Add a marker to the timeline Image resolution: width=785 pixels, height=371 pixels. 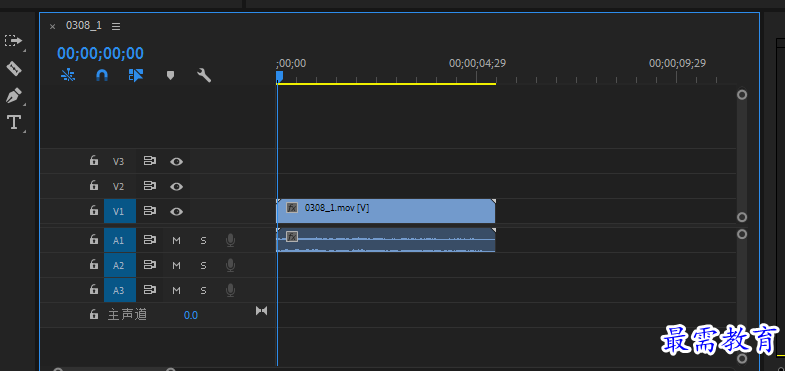[170, 76]
